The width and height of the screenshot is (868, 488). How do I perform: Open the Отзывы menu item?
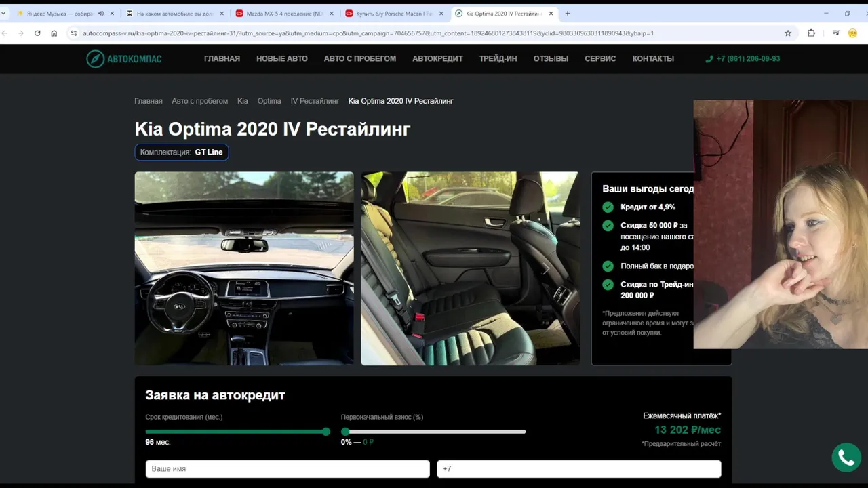(551, 59)
